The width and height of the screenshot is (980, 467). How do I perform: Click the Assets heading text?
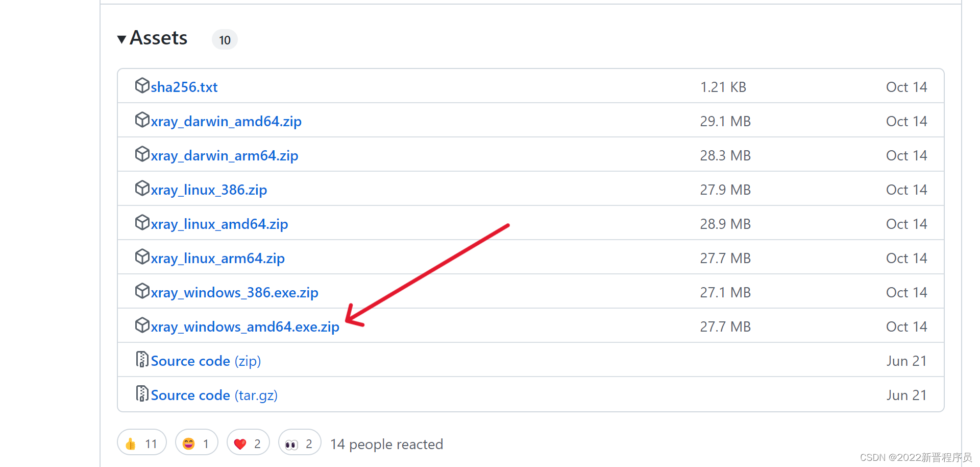pyautogui.click(x=159, y=38)
